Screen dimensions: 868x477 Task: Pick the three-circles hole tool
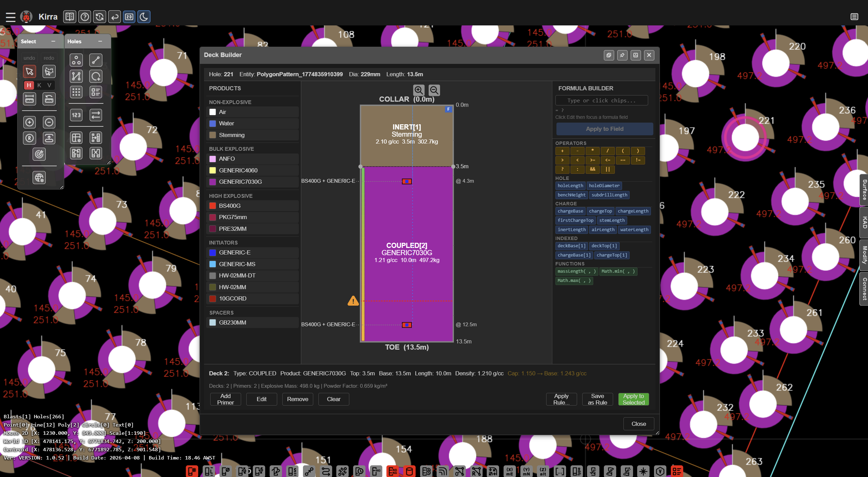(x=76, y=60)
